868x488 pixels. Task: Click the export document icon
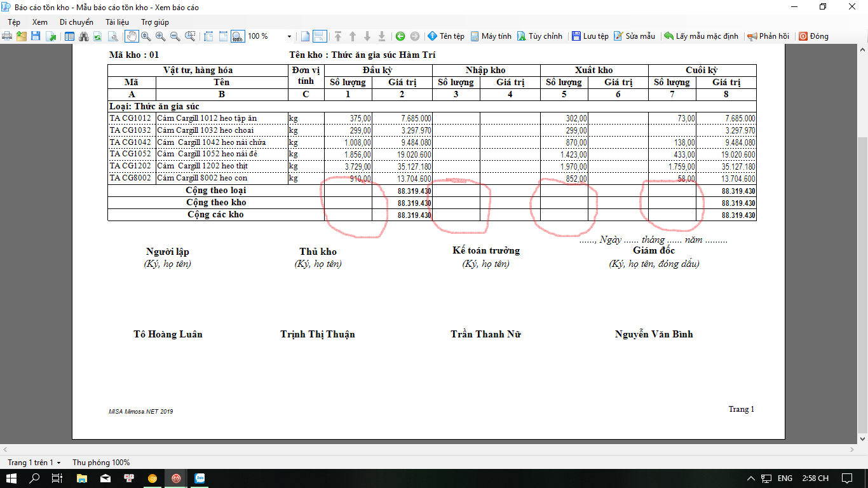point(51,36)
